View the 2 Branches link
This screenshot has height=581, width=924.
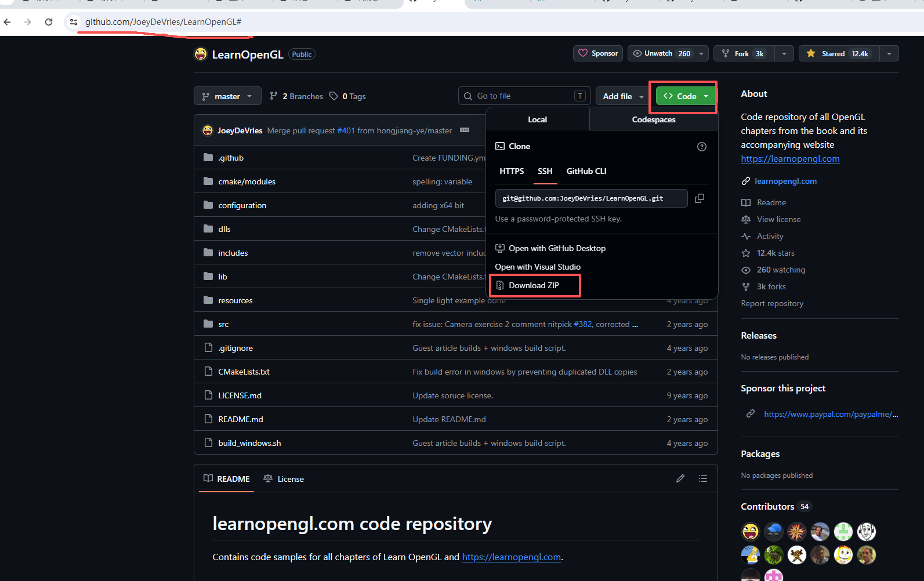click(x=296, y=96)
